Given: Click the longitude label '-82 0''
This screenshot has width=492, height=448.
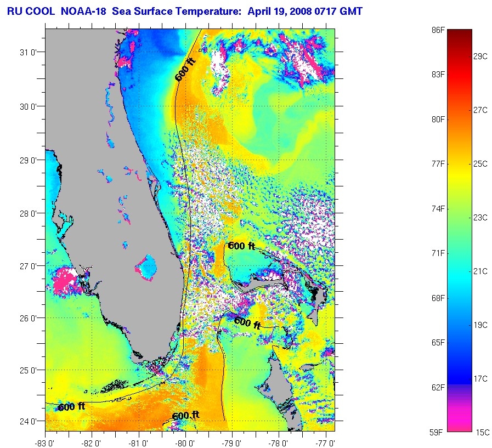Looking at the screenshot, I should coord(92,443).
